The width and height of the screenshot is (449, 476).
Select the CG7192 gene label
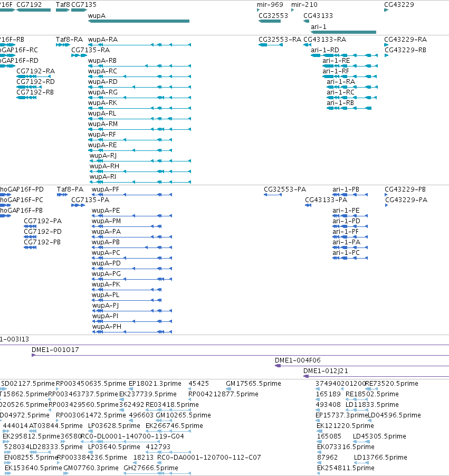[x=29, y=5]
